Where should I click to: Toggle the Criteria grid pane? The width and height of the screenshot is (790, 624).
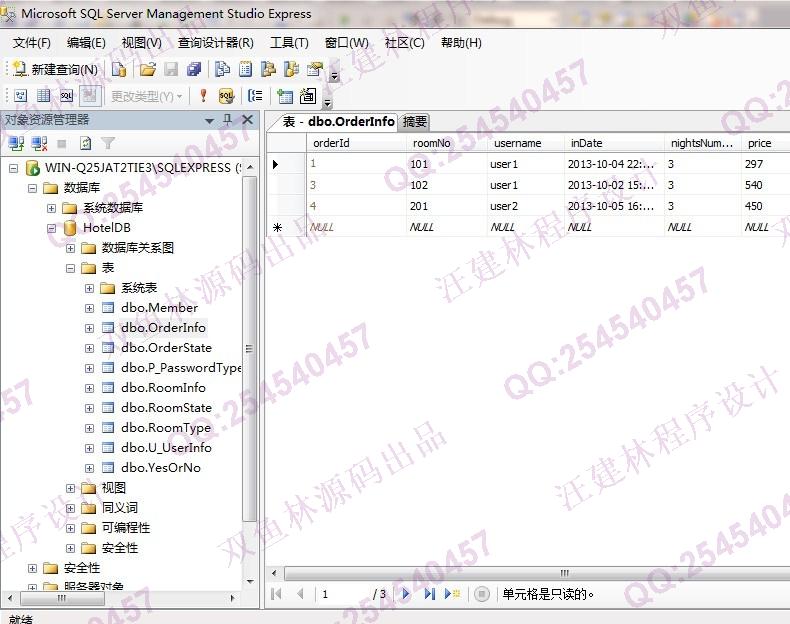click(43, 96)
